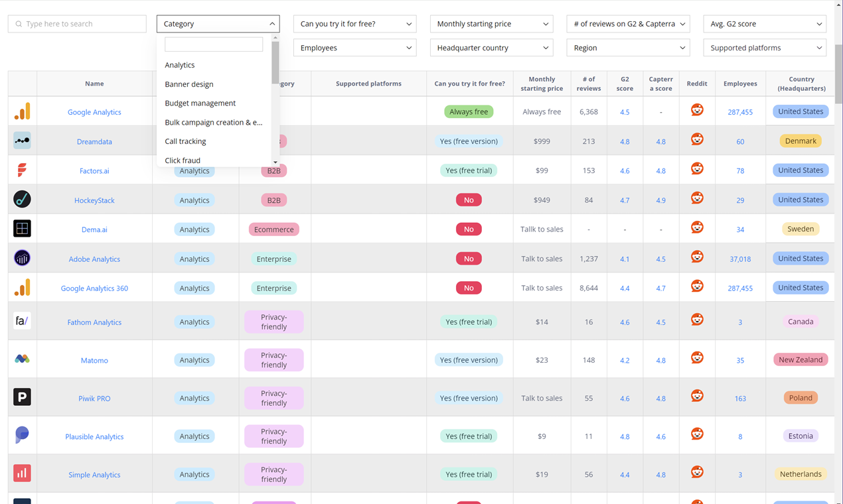Expand the Supported platforms filter
Screen dimensions: 843x504
[765, 48]
